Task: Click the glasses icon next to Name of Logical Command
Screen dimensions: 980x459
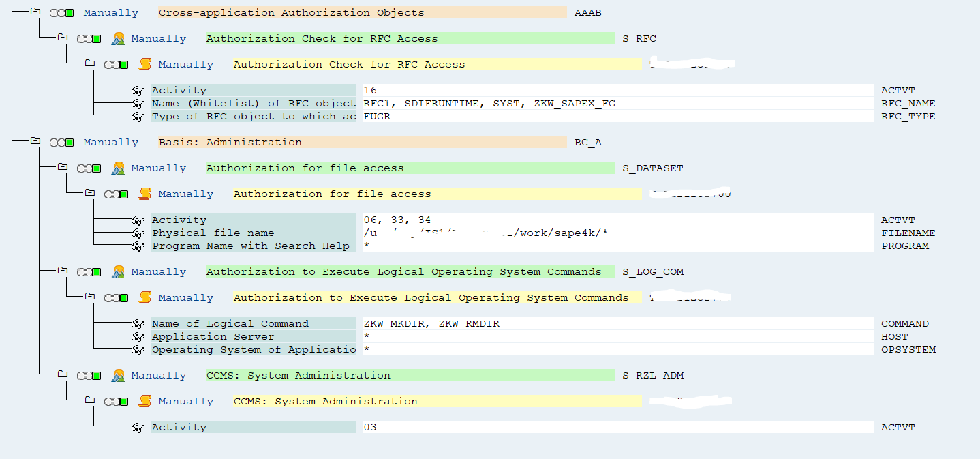Action: (138, 323)
